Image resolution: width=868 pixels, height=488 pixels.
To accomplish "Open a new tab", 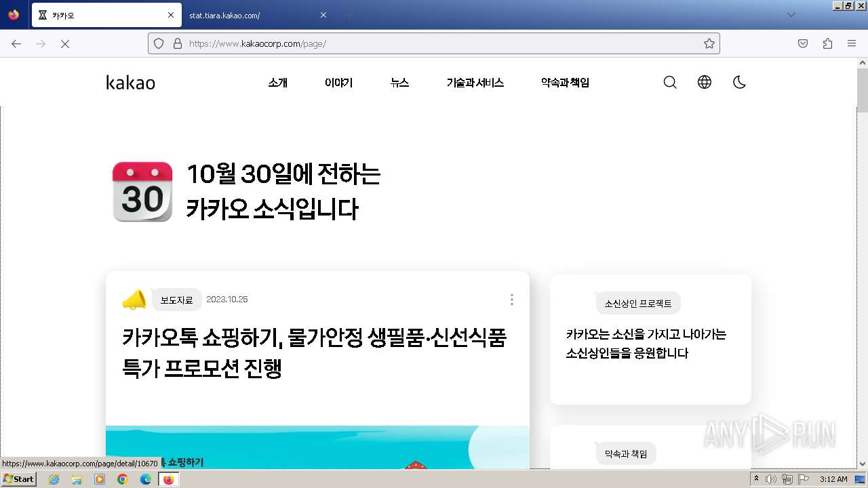I will (349, 15).
